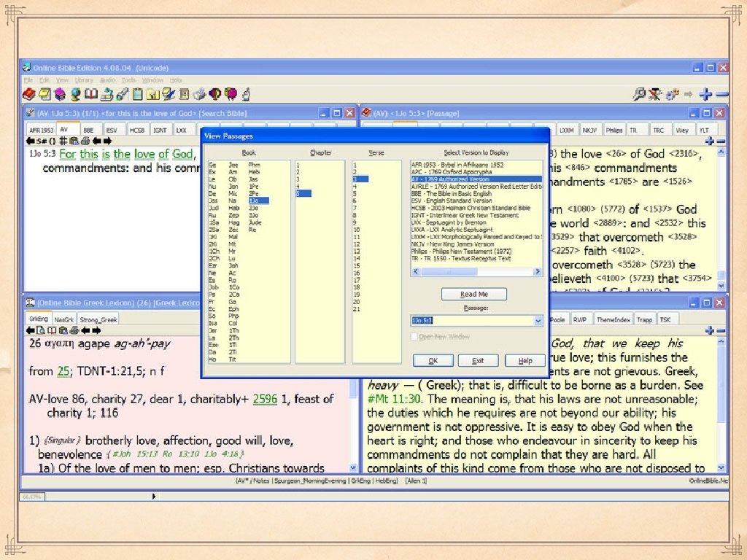Click the version list horizontal scrollbar

[x=476, y=271]
